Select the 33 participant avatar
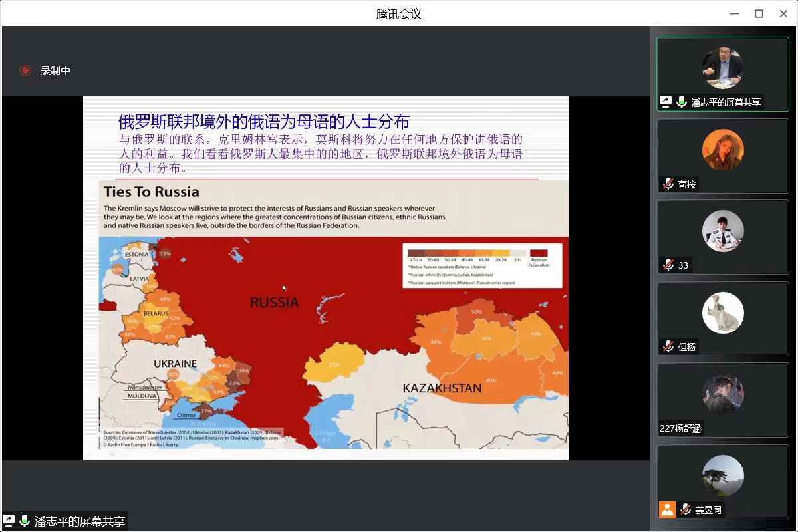Viewport: 798px width, 532px height. tap(722, 231)
